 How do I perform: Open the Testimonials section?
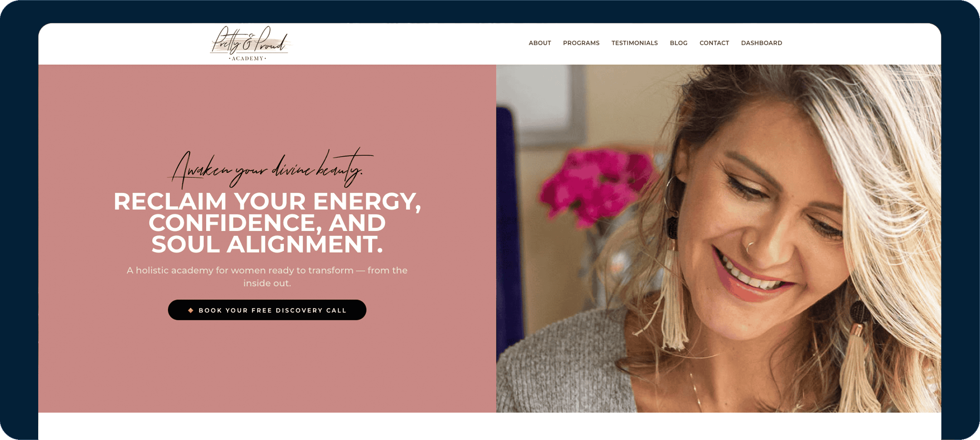pyautogui.click(x=634, y=43)
